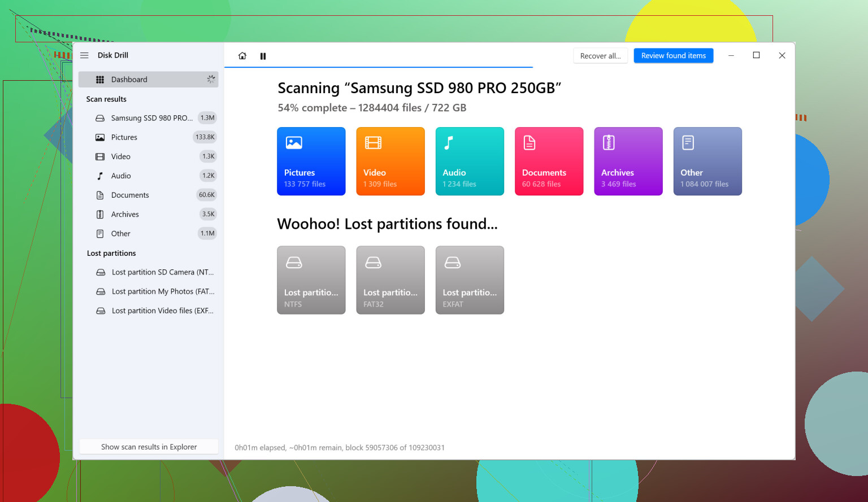The height and width of the screenshot is (502, 868).
Task: Open the Archives 3 469 files card
Action: 628,161
